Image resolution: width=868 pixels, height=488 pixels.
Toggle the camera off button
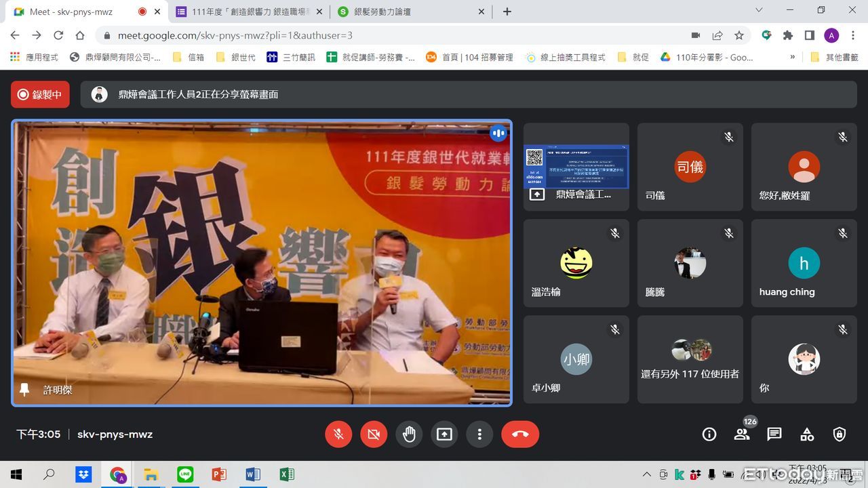pos(374,434)
